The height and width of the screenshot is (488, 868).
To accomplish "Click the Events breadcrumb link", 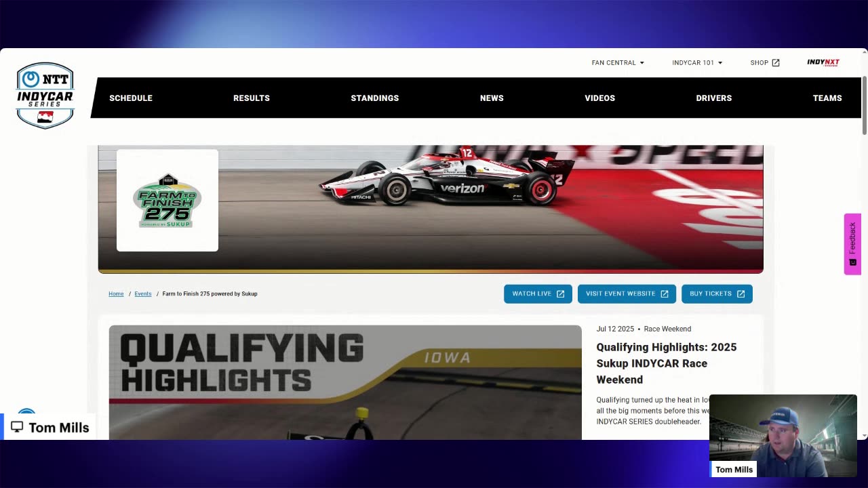I will tap(143, 293).
